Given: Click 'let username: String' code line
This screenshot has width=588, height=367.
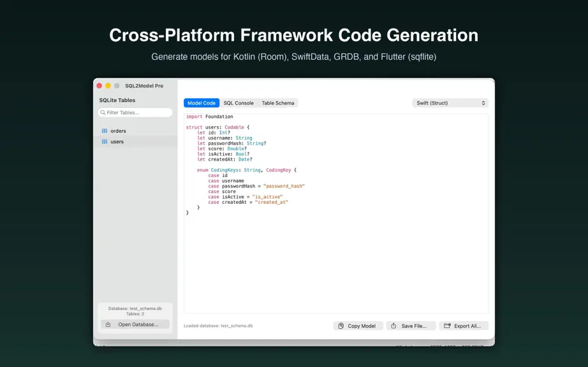Looking at the screenshot, I should tap(225, 138).
